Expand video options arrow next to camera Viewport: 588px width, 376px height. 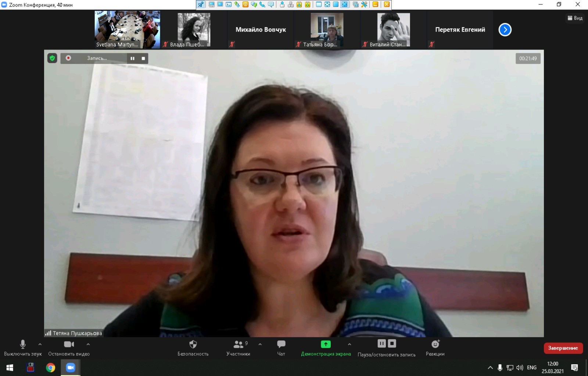point(88,344)
